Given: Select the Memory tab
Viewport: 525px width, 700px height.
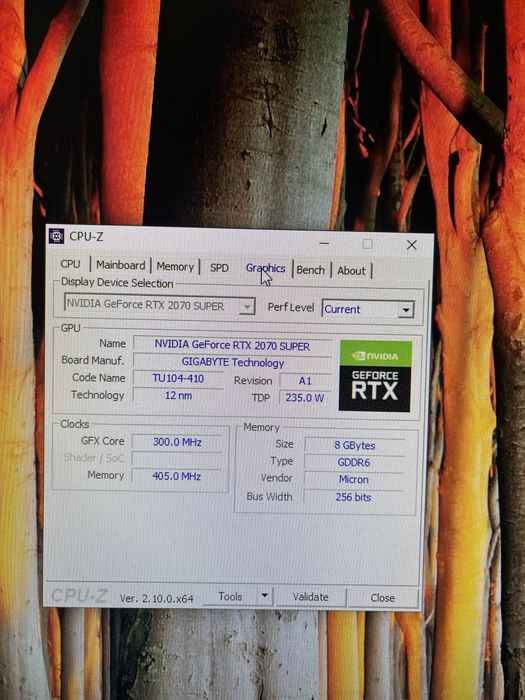Looking at the screenshot, I should point(175,267).
